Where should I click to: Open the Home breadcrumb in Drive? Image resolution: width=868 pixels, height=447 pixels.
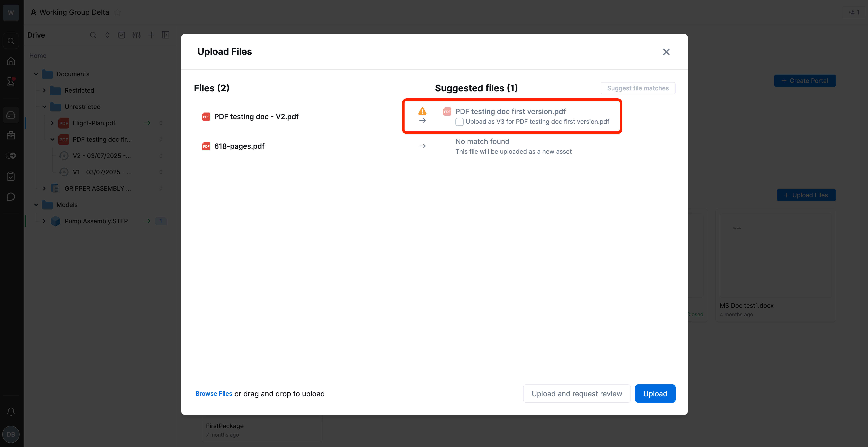click(x=38, y=56)
